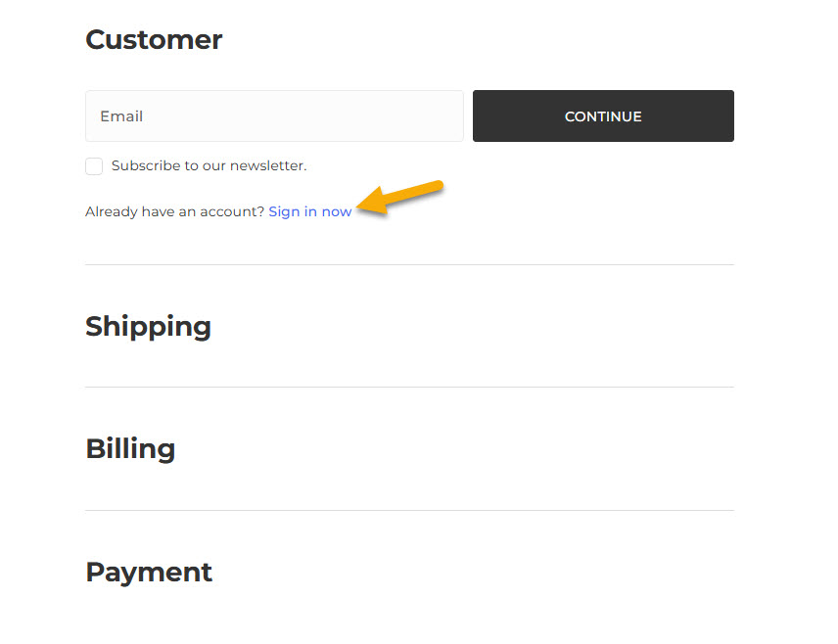This screenshot has height=644, width=838.
Task: Expand the Payment section heading
Action: (x=149, y=573)
